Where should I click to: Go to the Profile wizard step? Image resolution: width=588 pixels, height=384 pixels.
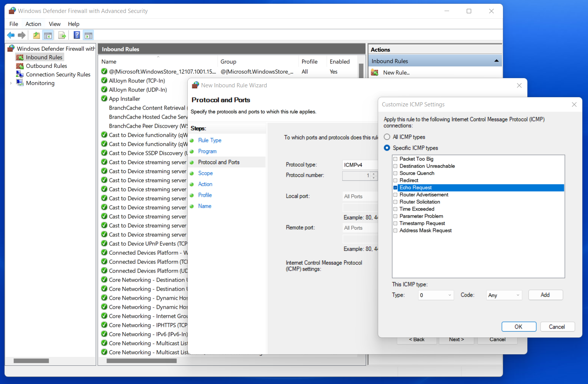(205, 195)
